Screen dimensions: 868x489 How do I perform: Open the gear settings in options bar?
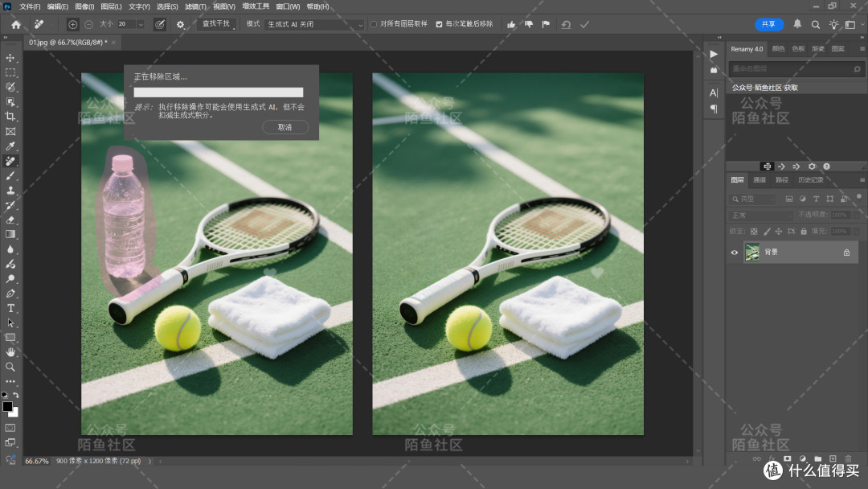181,24
